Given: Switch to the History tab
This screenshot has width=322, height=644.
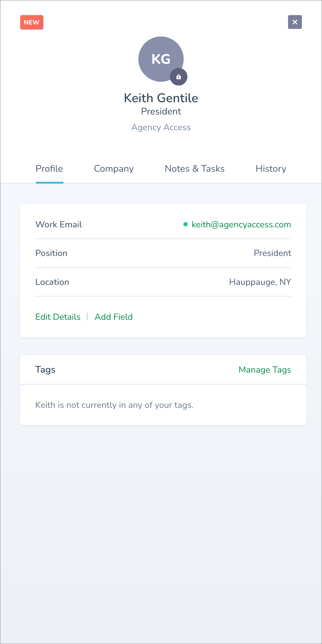Looking at the screenshot, I should click(271, 169).
